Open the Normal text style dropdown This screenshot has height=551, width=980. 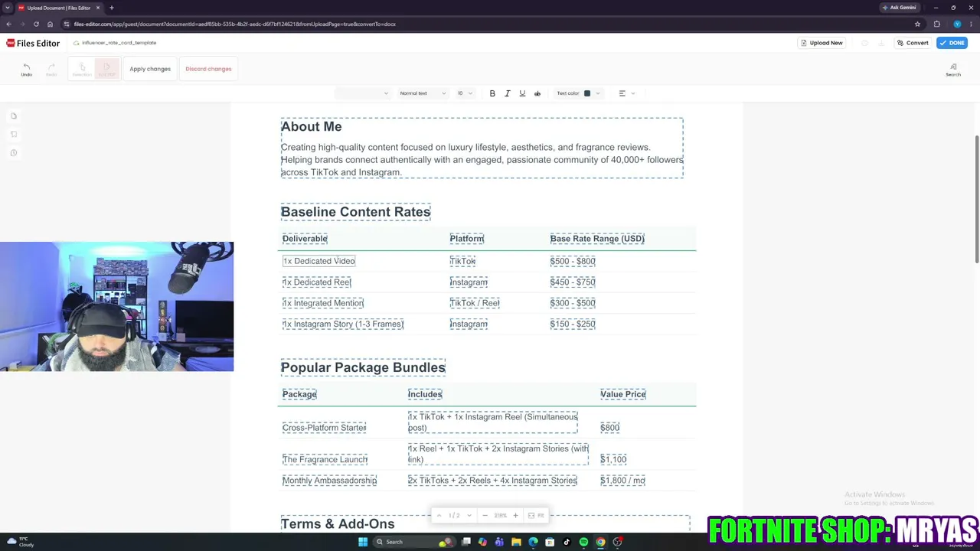pos(423,93)
